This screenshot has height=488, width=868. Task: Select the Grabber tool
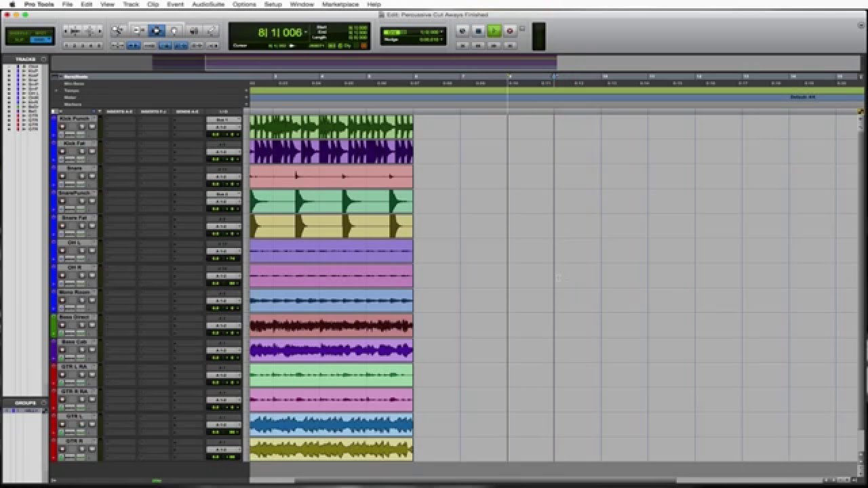click(x=175, y=30)
